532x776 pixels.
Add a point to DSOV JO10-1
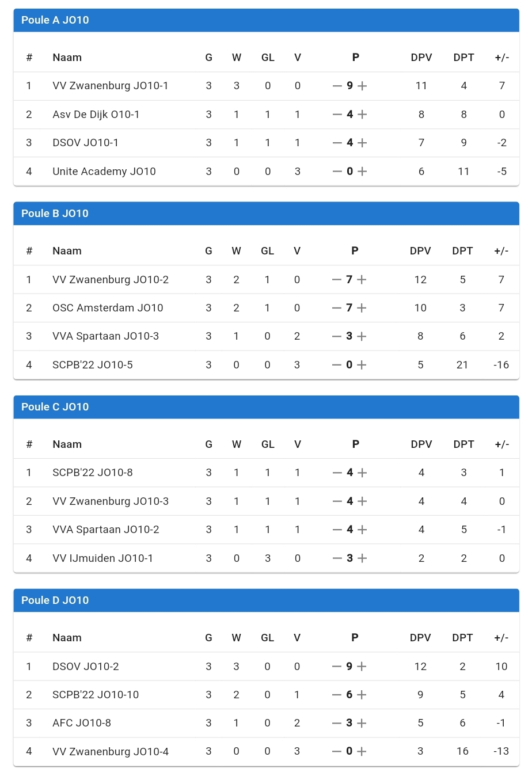coord(362,143)
